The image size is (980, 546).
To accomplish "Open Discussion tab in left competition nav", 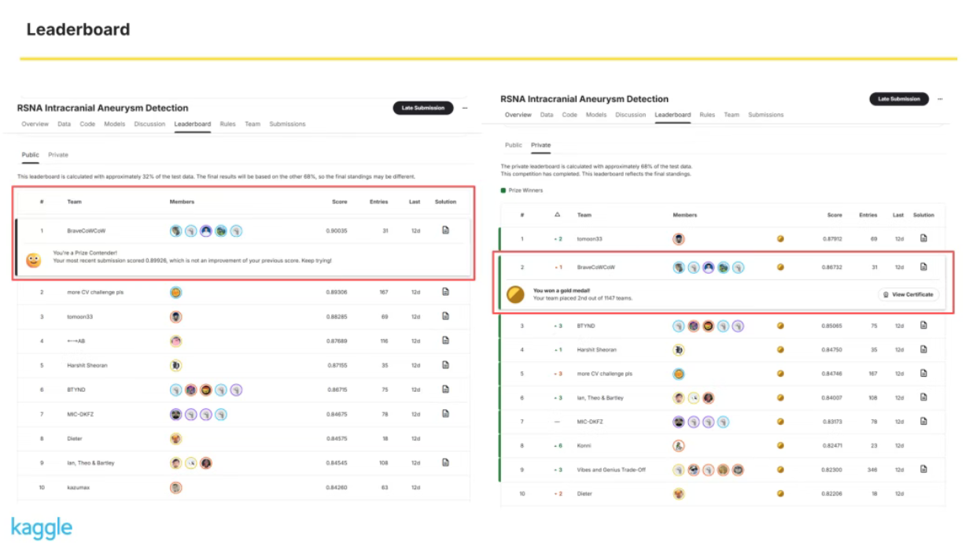I will coord(149,124).
